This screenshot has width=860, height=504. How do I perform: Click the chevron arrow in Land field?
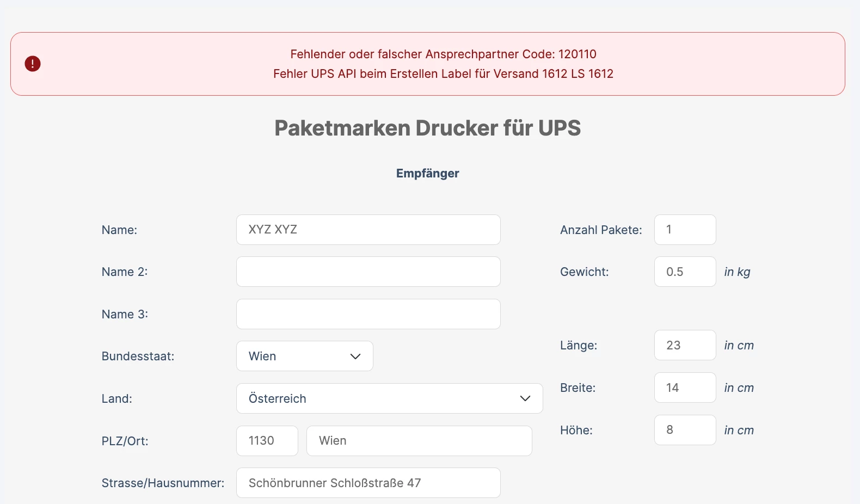pyautogui.click(x=525, y=398)
